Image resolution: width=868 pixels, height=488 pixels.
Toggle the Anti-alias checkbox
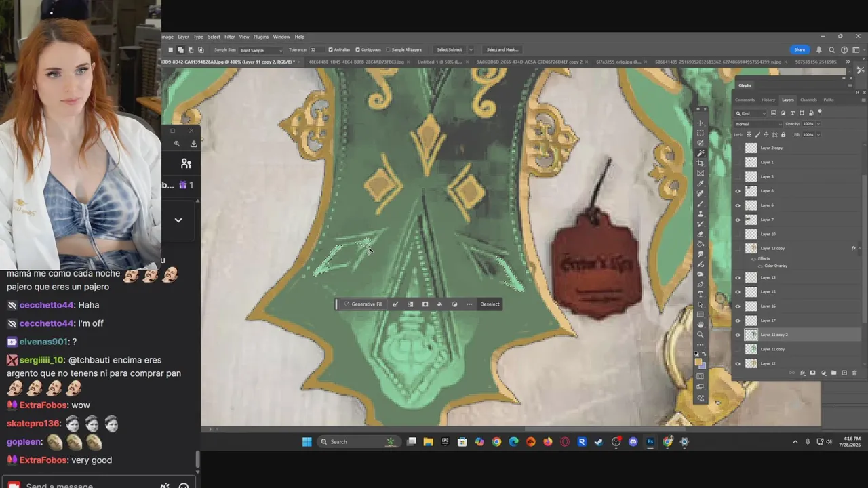(x=331, y=49)
